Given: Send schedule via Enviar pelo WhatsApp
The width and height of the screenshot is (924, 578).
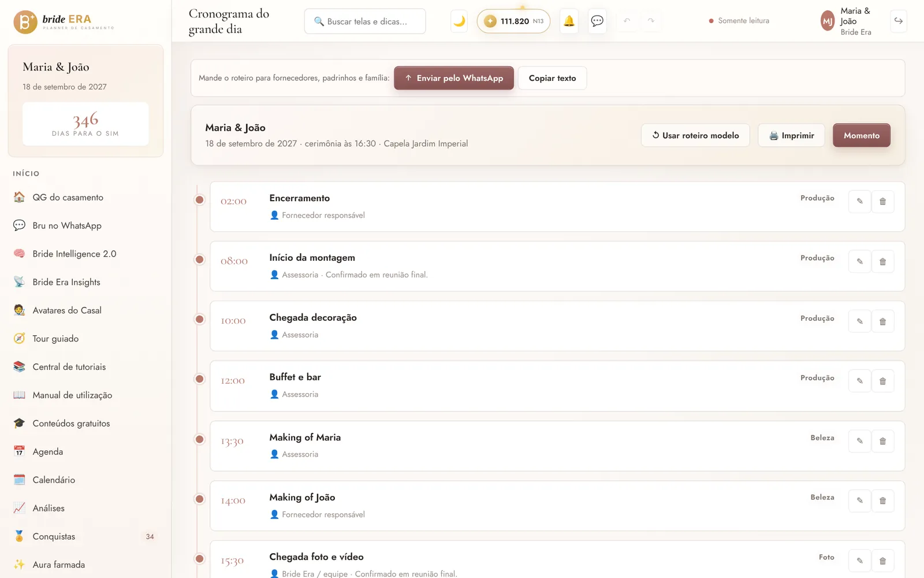Looking at the screenshot, I should tap(454, 78).
